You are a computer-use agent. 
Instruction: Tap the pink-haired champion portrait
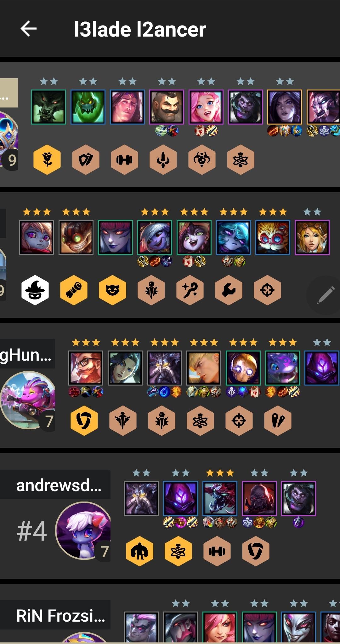[x=206, y=107]
